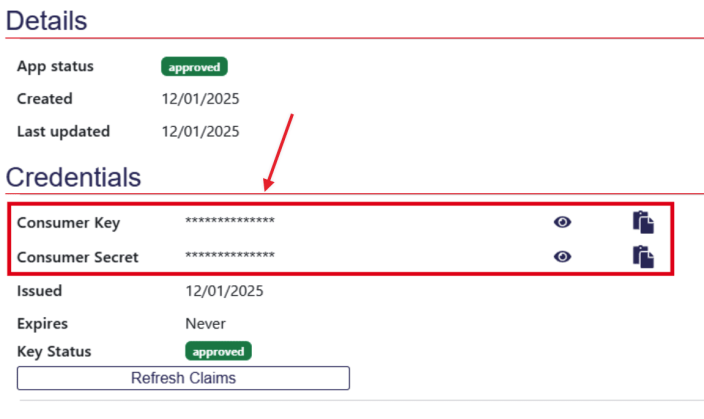The image size is (704, 419).
Task: Click the Created date value
Action: click(200, 99)
